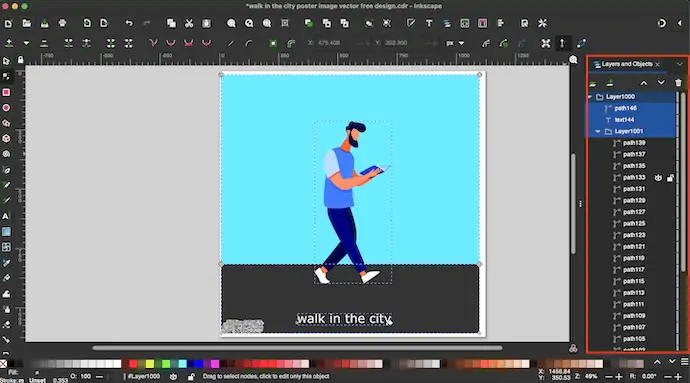The width and height of the screenshot is (690, 383).
Task: Open insert node options dropdown arrow
Action: (x=26, y=43)
